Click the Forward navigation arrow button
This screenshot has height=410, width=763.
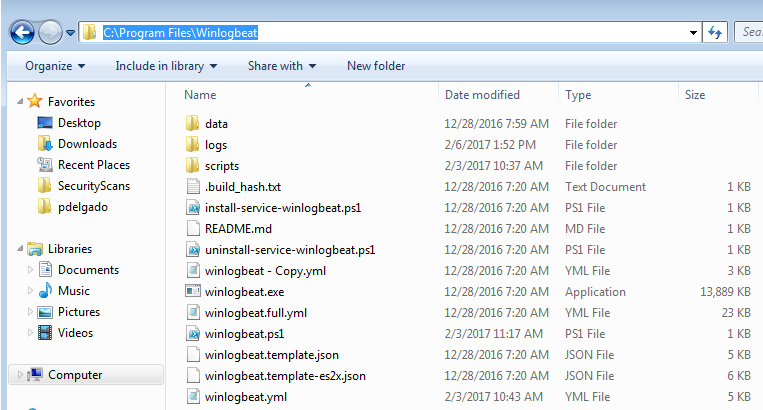tap(50, 33)
